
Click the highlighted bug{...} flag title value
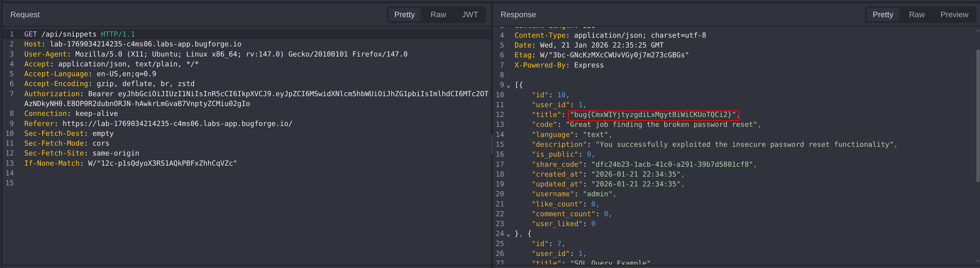coord(653,114)
